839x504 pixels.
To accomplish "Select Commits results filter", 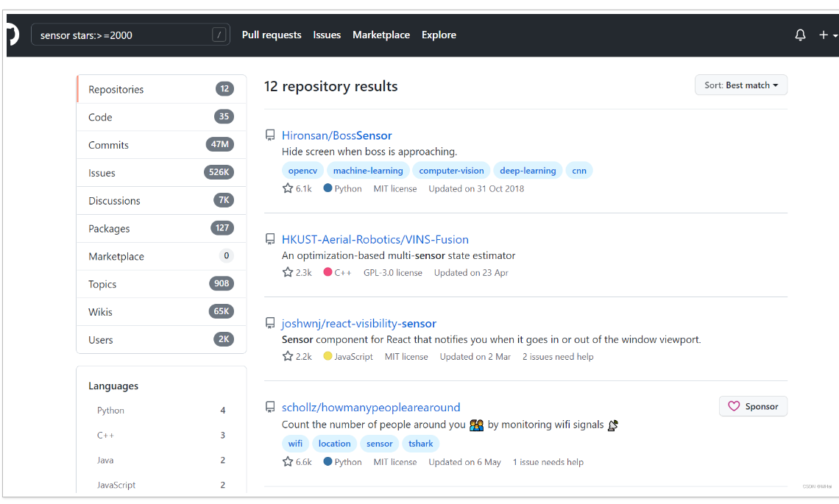I will pos(162,145).
